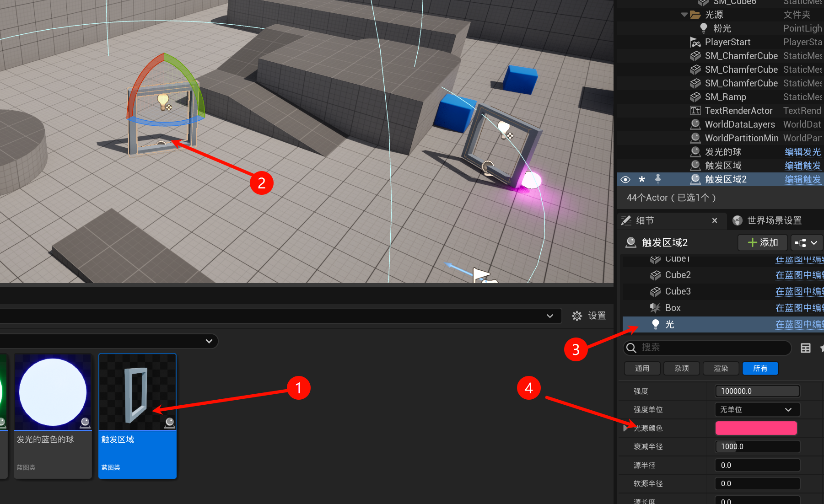Select the SM_Ramp static mesh
Screen dimensions: 824x504
[725, 97]
